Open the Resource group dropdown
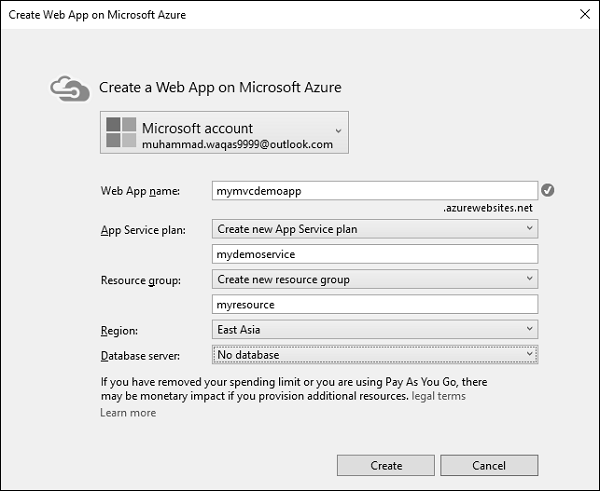The height and width of the screenshot is (491, 600). click(529, 279)
